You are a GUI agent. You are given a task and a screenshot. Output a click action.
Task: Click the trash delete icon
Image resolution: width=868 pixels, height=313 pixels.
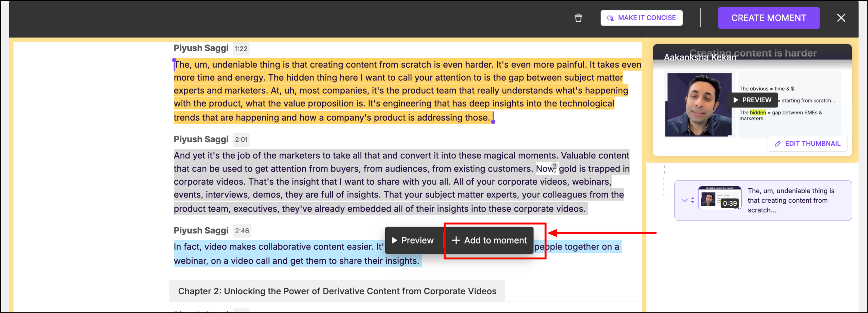point(578,18)
